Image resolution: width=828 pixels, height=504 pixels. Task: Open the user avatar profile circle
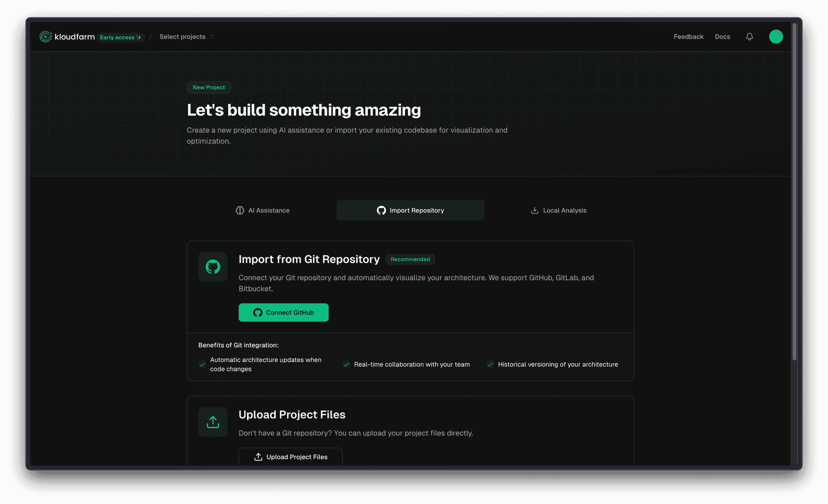(x=776, y=37)
